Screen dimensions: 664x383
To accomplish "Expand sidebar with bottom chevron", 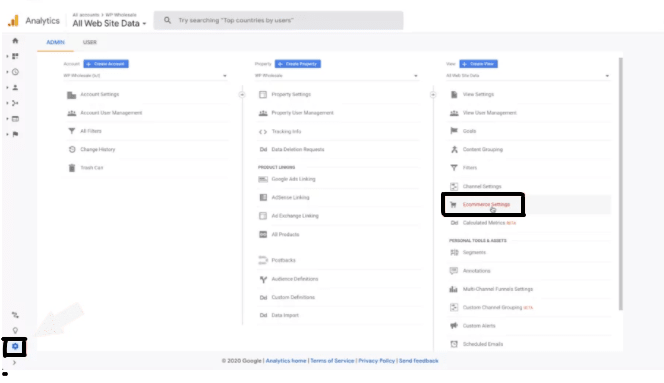I will [x=14, y=363].
